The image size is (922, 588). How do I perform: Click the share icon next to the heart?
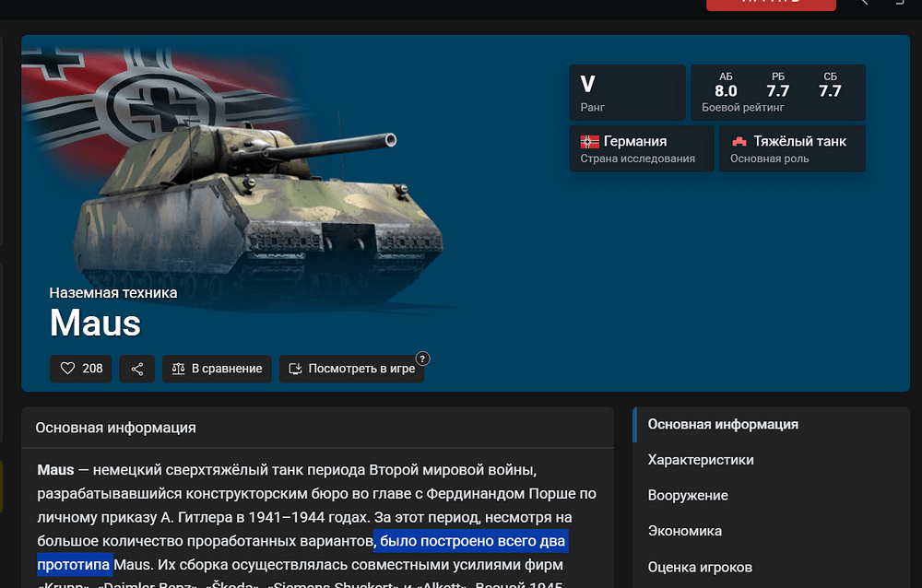136,368
